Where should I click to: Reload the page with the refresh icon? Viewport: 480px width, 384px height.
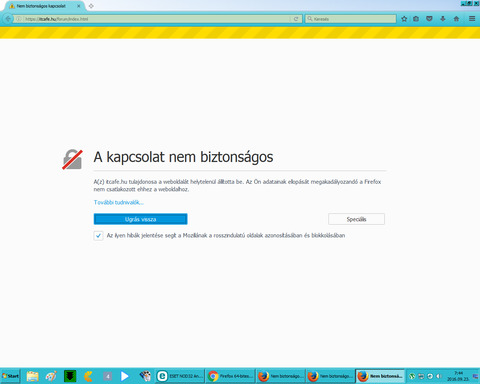[296, 19]
